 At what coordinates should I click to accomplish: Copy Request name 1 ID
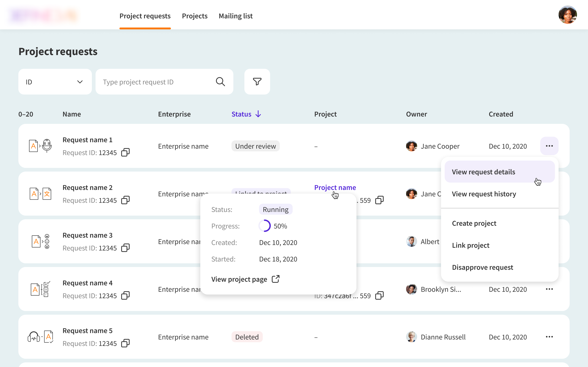(x=125, y=152)
